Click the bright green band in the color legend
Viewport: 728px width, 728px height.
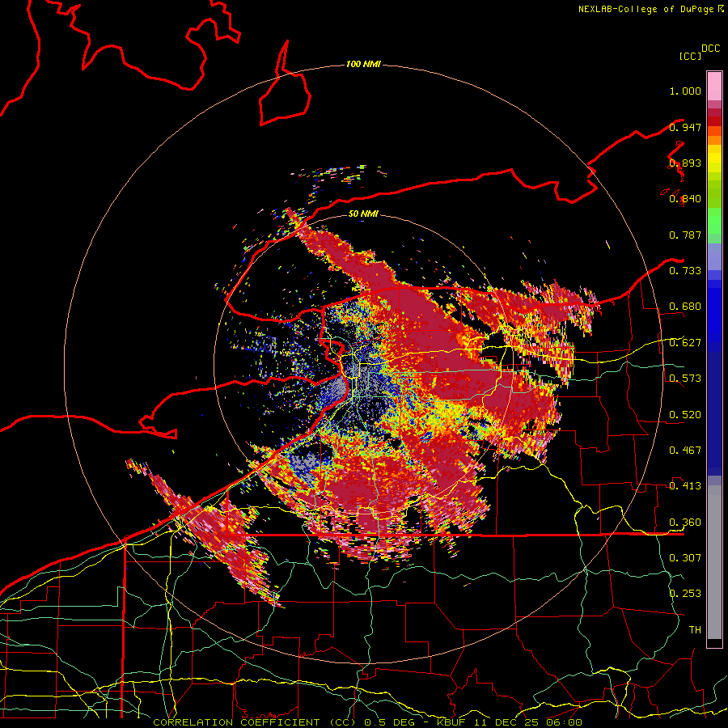714,221
